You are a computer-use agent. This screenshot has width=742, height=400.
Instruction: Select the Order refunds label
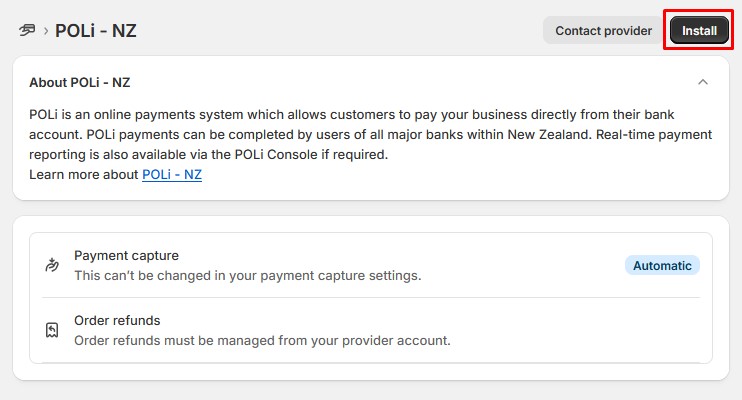(x=117, y=320)
